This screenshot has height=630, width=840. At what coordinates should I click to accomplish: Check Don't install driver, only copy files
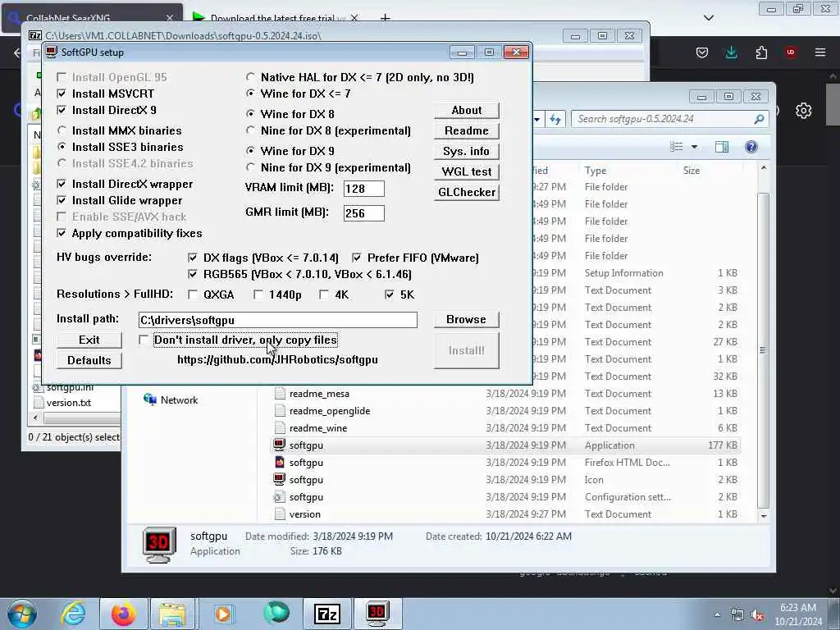coord(144,340)
